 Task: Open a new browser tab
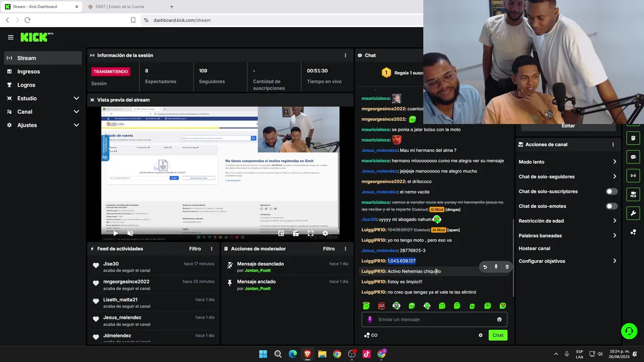click(172, 7)
